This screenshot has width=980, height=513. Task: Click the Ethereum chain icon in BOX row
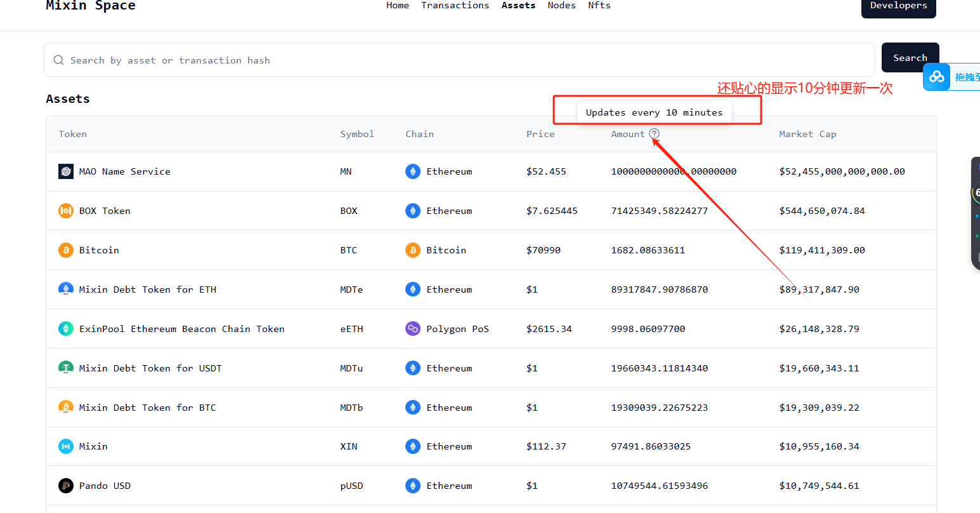(413, 211)
